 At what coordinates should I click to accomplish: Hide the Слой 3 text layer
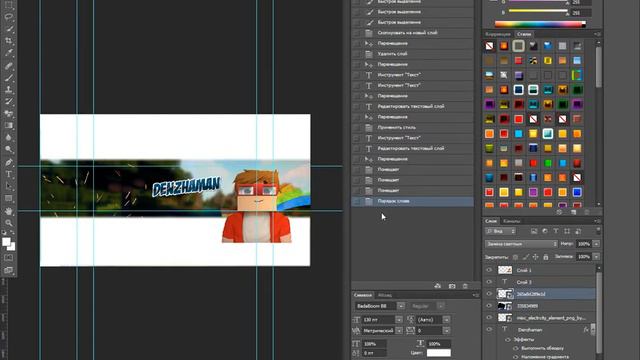click(x=489, y=282)
